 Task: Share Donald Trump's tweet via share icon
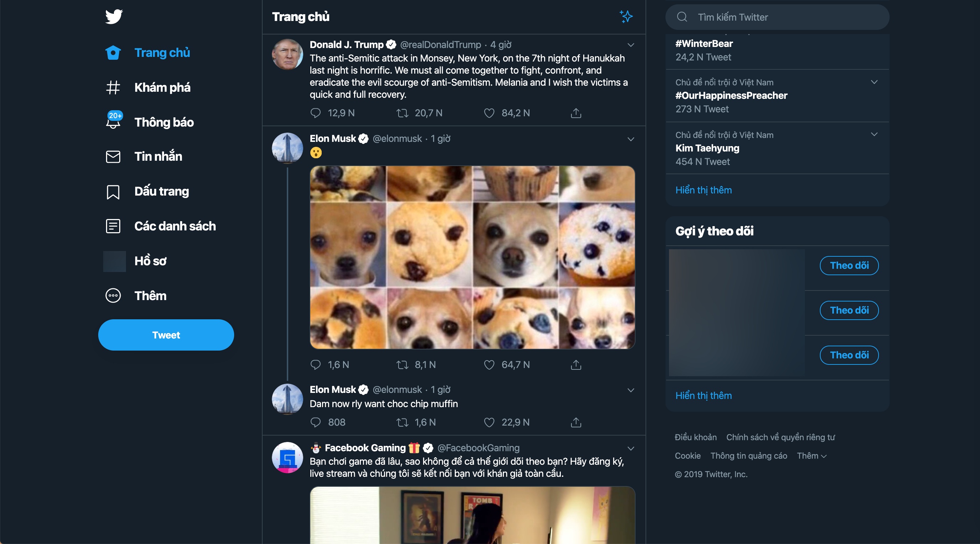pyautogui.click(x=576, y=113)
